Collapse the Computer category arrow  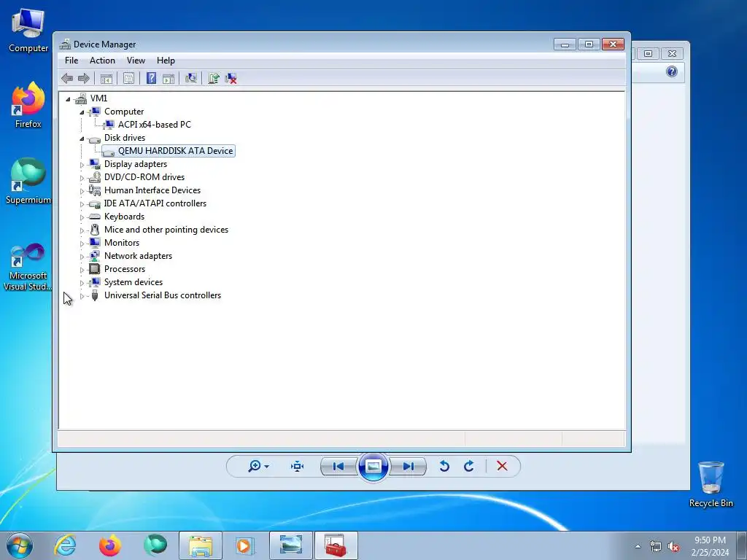click(82, 112)
